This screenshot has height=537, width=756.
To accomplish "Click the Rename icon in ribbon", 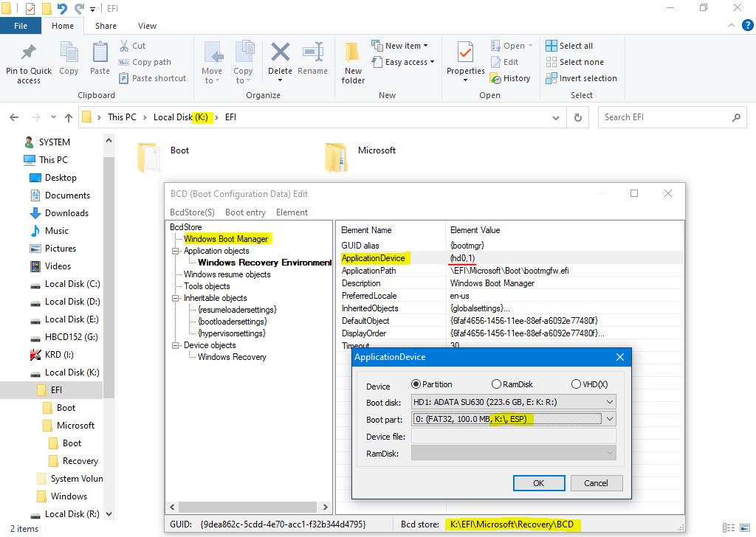I will pyautogui.click(x=312, y=54).
